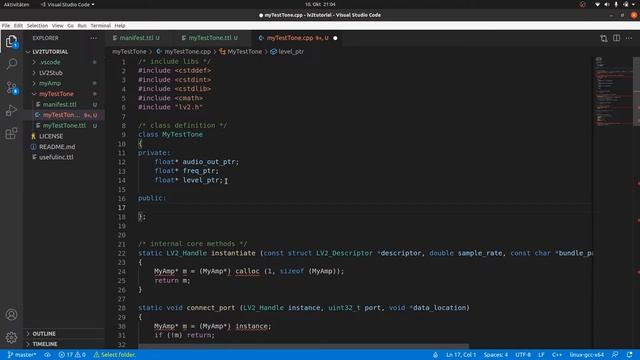Place cursor on empty line 17
The image size is (640, 360).
363,207
